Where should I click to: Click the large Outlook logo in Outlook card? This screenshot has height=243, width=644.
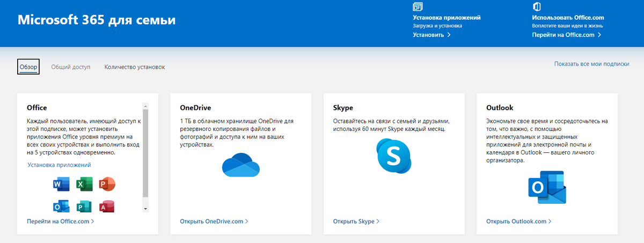(547, 187)
